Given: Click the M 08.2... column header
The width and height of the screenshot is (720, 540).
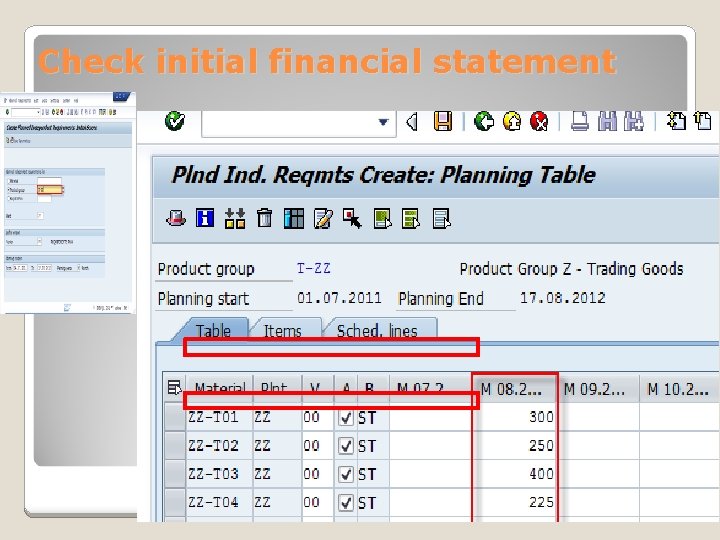Looking at the screenshot, I should (x=515, y=389).
